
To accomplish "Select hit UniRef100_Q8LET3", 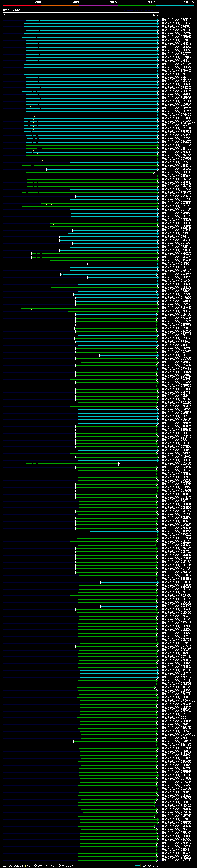I will pyautogui.click(x=176, y=737).
